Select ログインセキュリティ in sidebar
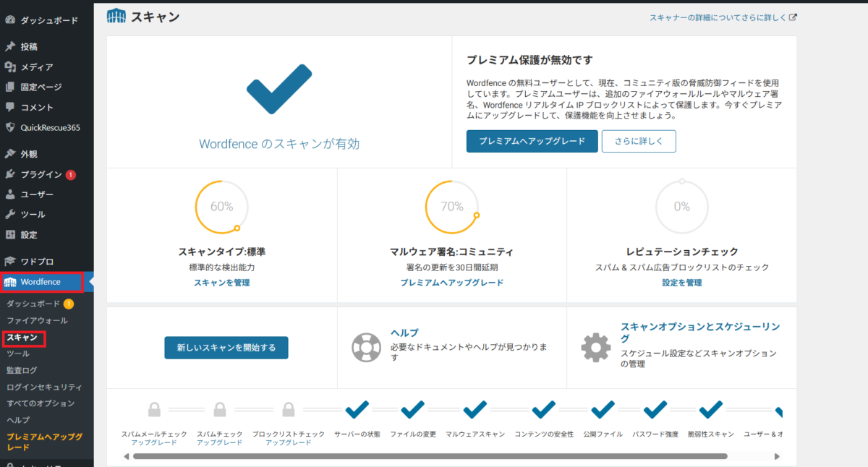Screen dimensions: 868x467 click(x=44, y=387)
